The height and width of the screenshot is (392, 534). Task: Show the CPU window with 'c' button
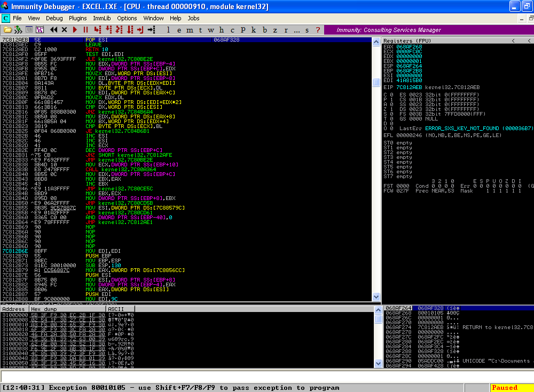coord(232,30)
